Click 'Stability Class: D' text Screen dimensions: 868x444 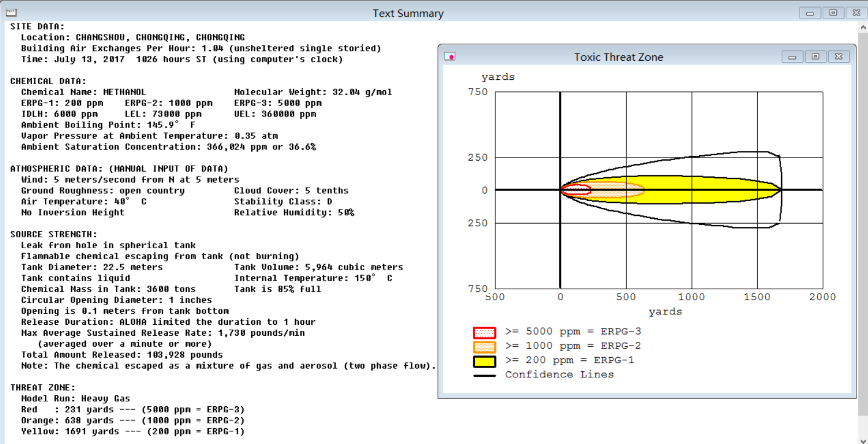click(x=283, y=201)
